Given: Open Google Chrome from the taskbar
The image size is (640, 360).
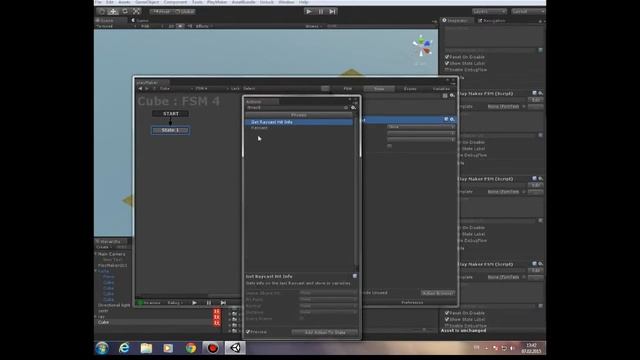Looking at the screenshot, I should [x=191, y=348].
